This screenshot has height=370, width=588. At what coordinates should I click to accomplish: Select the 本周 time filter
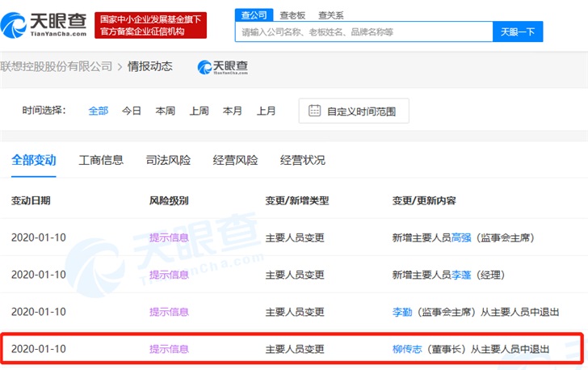(x=166, y=111)
